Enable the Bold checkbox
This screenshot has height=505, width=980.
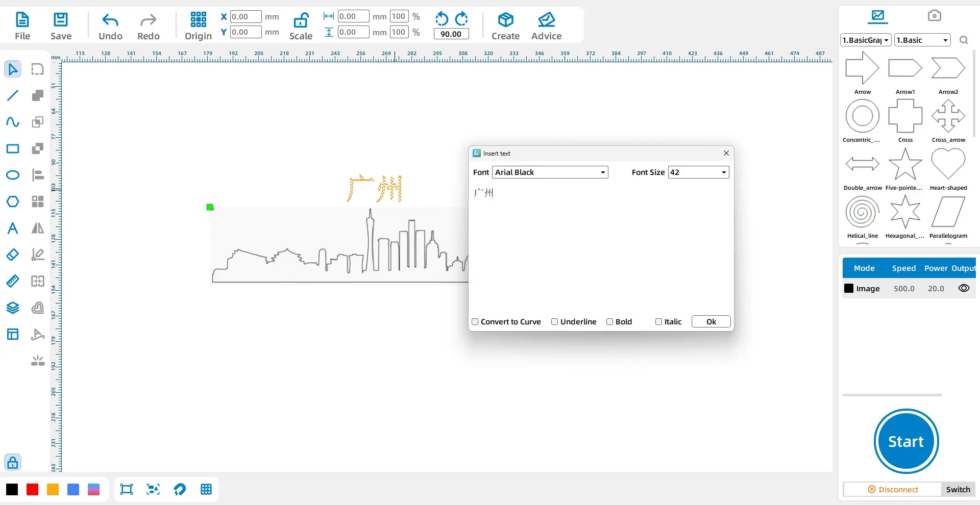point(609,322)
